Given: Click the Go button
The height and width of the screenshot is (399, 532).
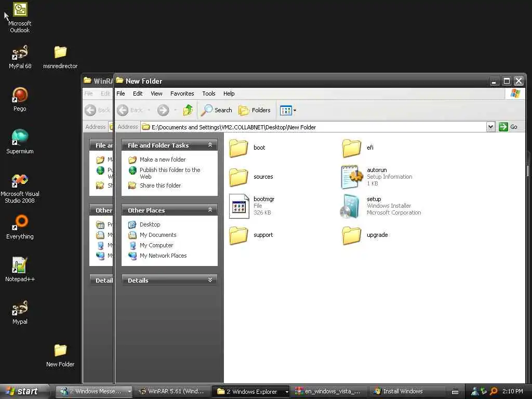Looking at the screenshot, I should (x=508, y=127).
